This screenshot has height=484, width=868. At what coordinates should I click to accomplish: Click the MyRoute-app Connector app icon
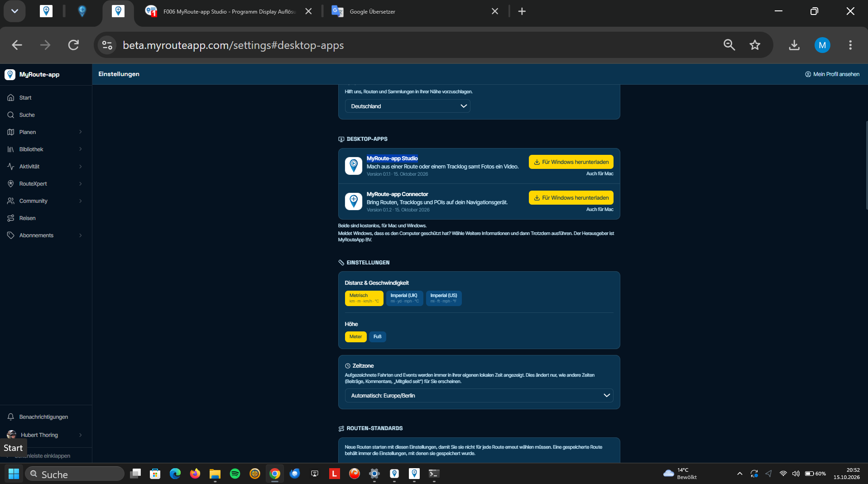[354, 201]
